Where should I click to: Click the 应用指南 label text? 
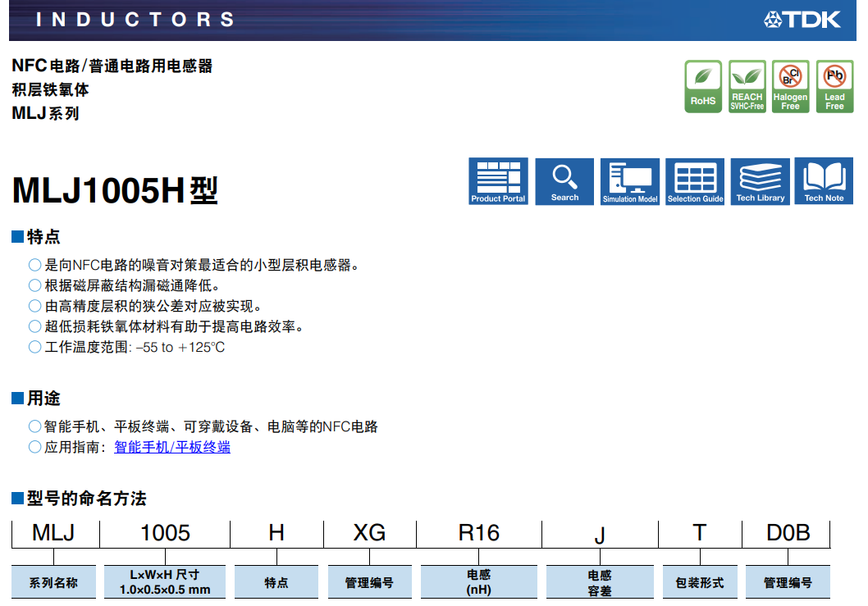[x=75, y=447]
